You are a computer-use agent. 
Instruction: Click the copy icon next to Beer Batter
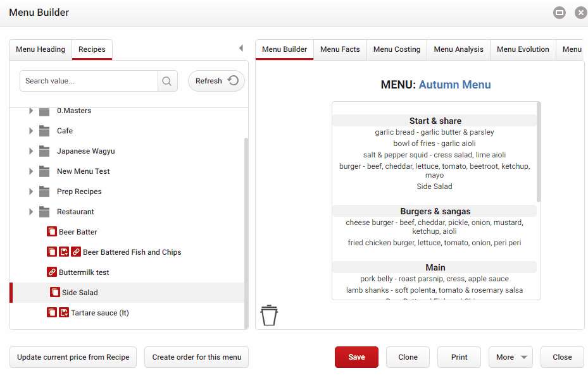pyautogui.click(x=51, y=231)
